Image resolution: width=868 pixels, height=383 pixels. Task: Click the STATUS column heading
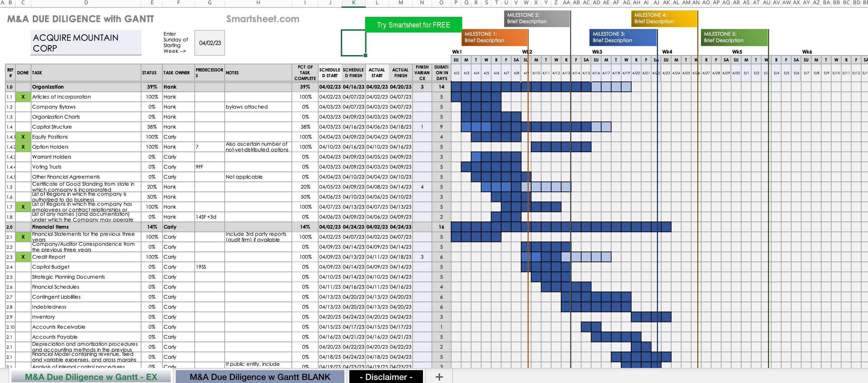coord(152,73)
